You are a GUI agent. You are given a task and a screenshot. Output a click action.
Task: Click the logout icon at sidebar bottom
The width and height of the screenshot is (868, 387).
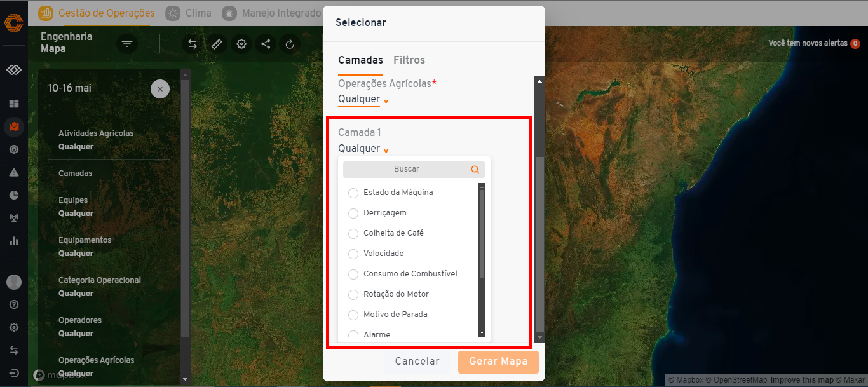tap(14, 373)
